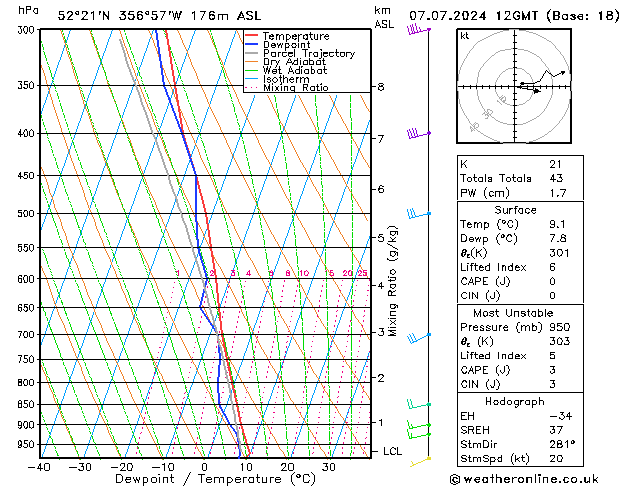Select the purple wind barb at 400 hPa

[x=420, y=133]
